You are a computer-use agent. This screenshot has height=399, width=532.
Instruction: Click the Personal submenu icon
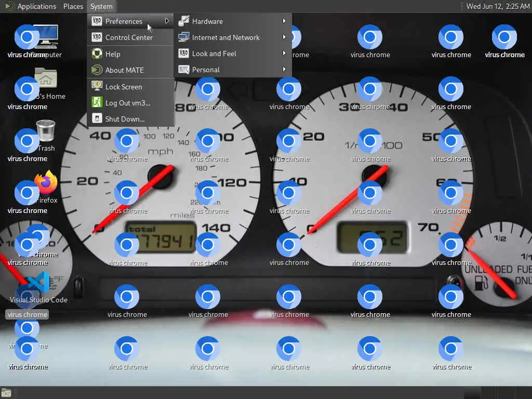pos(183,70)
